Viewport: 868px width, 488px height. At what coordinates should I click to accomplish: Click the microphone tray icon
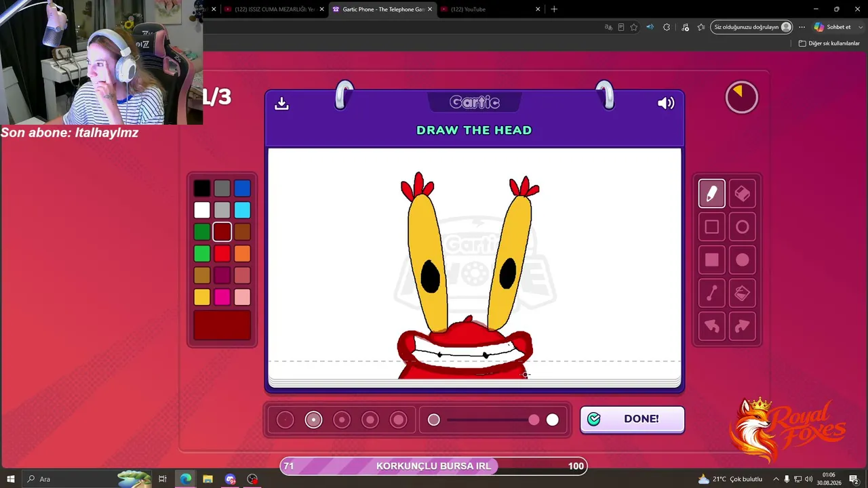pos(787,479)
